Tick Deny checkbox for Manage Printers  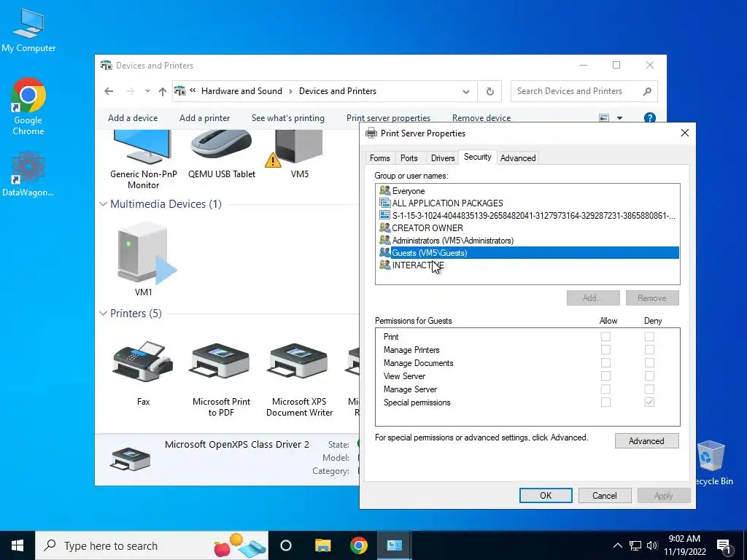coord(649,349)
